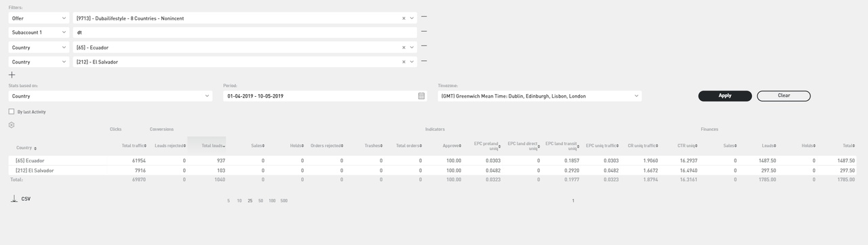Remove the Ecuador country filter row with minus
868x245 pixels.
click(424, 46)
